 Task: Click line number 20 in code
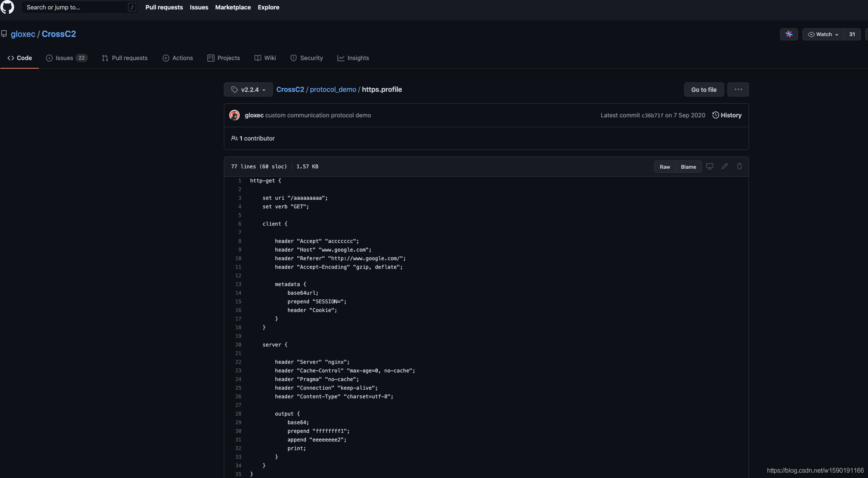pyautogui.click(x=238, y=345)
